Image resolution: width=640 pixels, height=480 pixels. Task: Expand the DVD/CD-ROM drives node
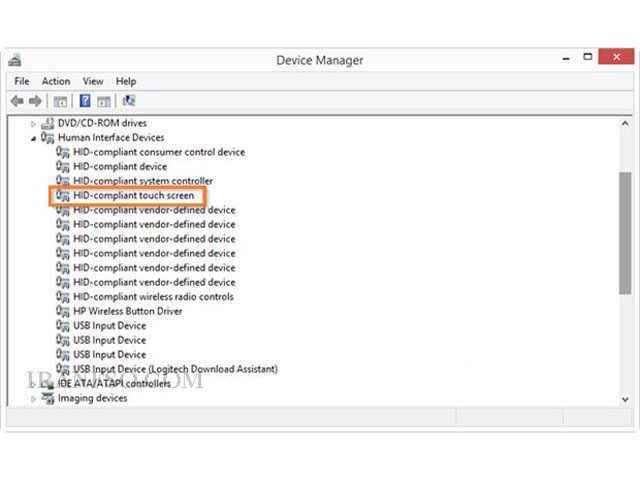click(x=33, y=124)
